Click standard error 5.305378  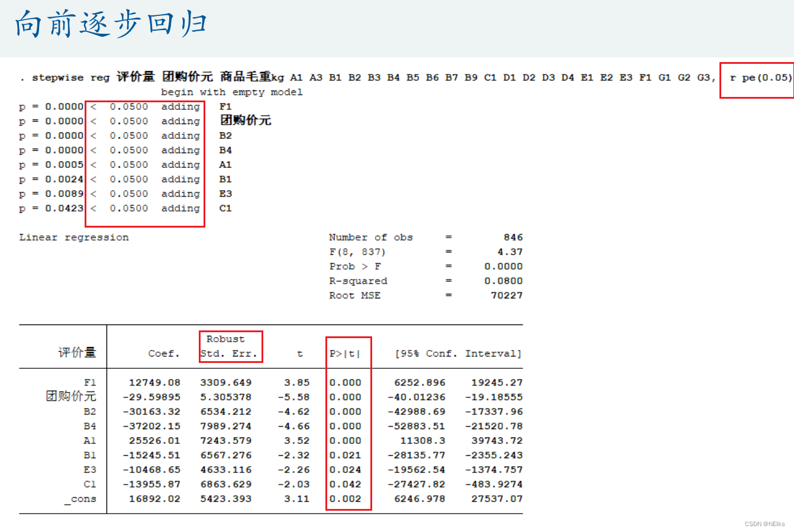(225, 397)
